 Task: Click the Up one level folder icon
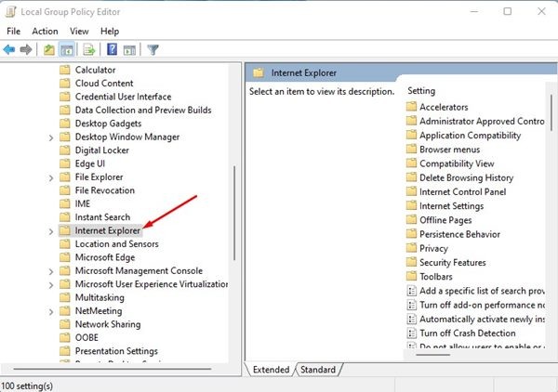49,50
